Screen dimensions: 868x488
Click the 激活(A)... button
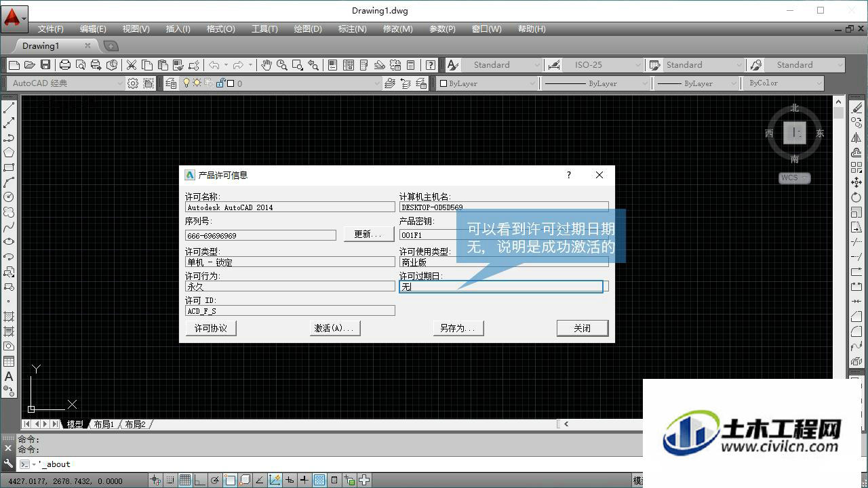(x=334, y=328)
